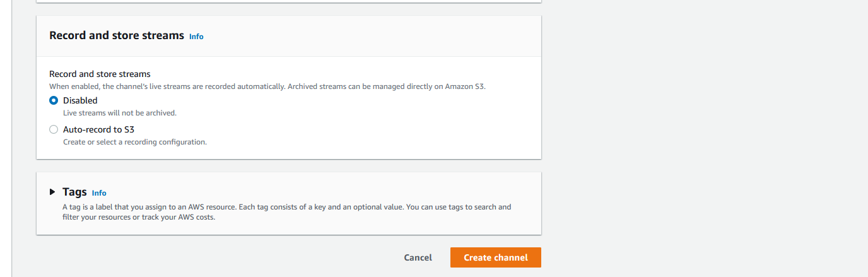The height and width of the screenshot is (277, 868).
Task: Open Info link beside Record and store streams
Action: click(196, 37)
